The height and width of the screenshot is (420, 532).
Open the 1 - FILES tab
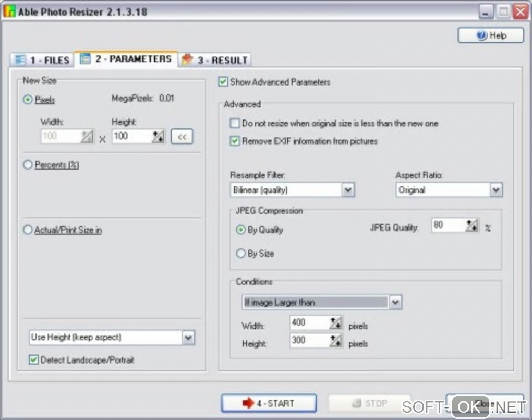coord(42,60)
